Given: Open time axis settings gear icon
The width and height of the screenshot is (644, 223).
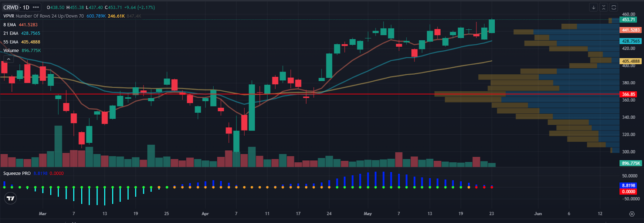Looking at the screenshot, I should tap(632, 214).
